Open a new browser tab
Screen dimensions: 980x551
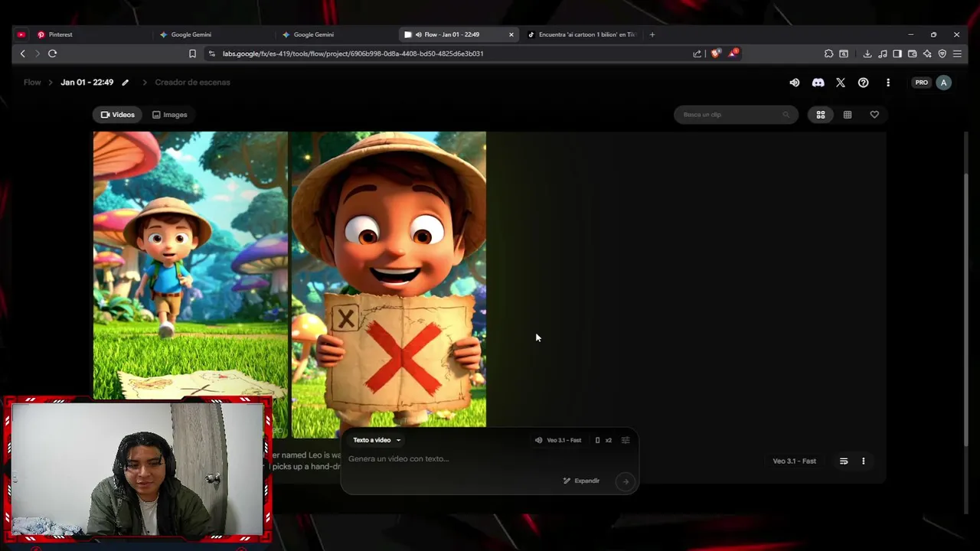click(x=652, y=34)
